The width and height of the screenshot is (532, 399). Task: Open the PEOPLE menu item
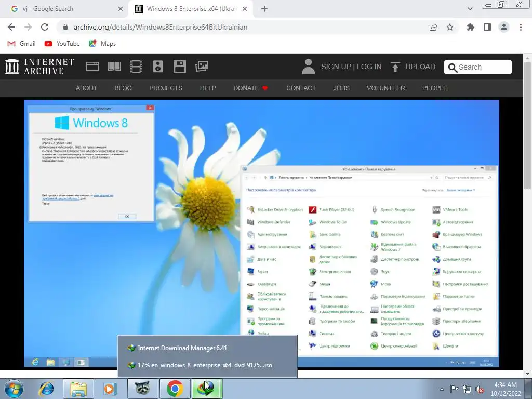click(435, 88)
